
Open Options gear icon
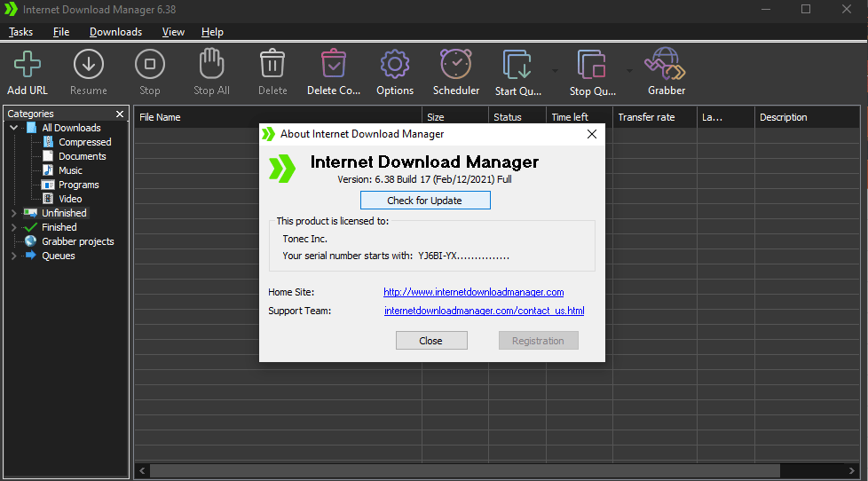[x=395, y=64]
